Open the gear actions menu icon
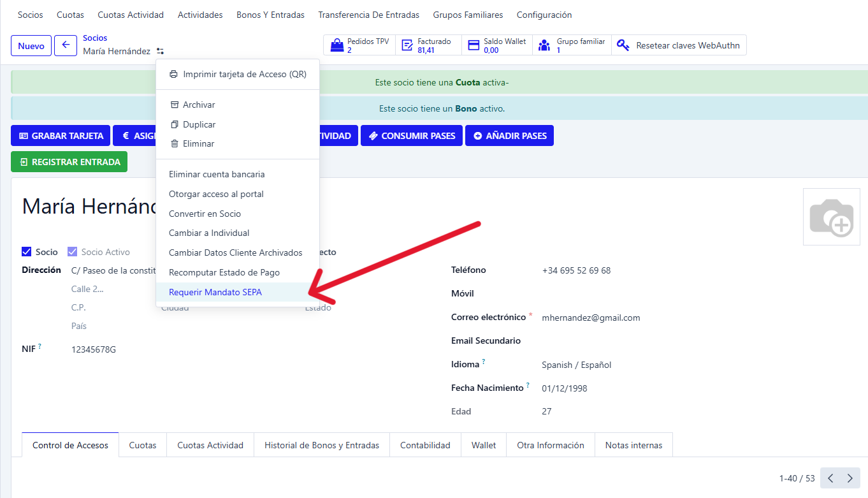This screenshot has height=498, width=868. pyautogui.click(x=160, y=51)
